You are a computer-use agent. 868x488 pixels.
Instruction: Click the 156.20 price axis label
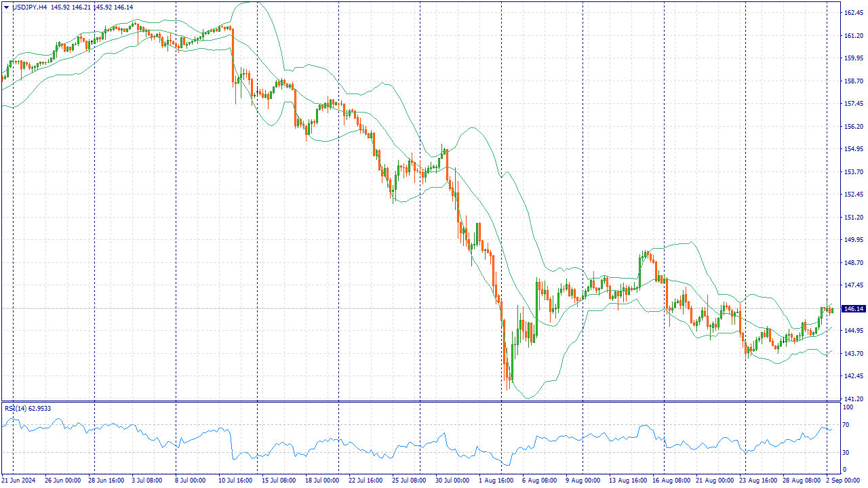[x=852, y=126]
